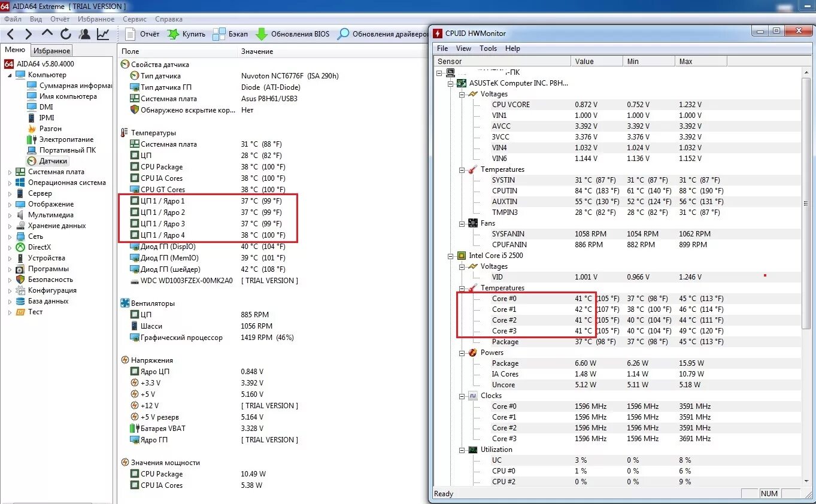Open the Tools menu in HWMonitor
This screenshot has height=504, width=816.
[x=488, y=48]
